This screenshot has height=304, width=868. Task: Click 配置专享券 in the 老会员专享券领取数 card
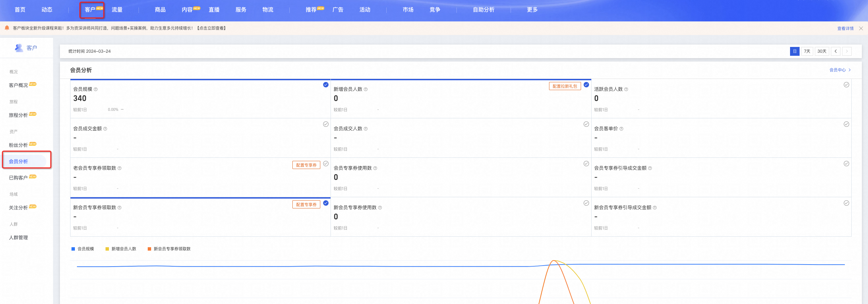306,165
